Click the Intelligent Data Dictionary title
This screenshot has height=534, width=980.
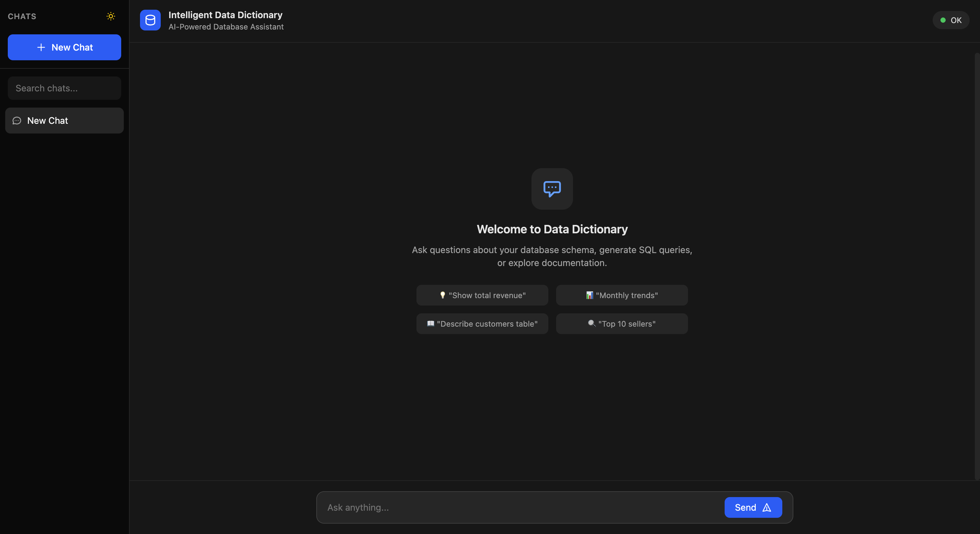[225, 15]
